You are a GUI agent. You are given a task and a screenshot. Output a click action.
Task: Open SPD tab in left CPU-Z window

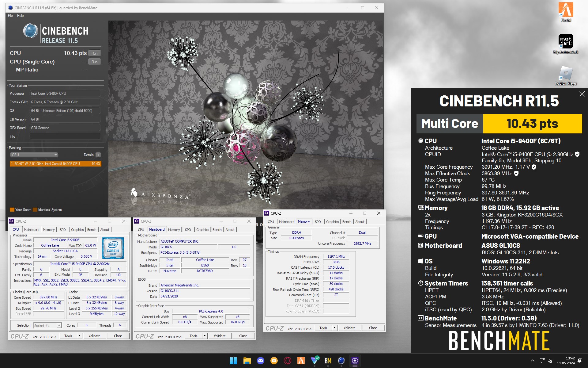click(63, 230)
